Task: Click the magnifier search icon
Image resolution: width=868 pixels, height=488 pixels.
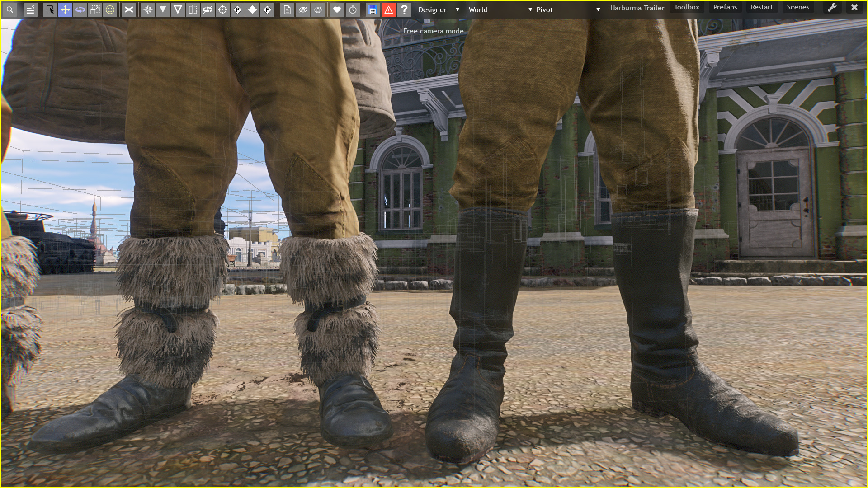Action: click(x=10, y=9)
